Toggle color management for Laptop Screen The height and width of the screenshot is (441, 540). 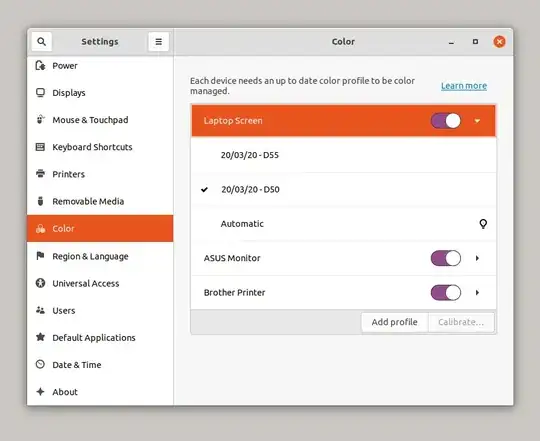[446, 121]
